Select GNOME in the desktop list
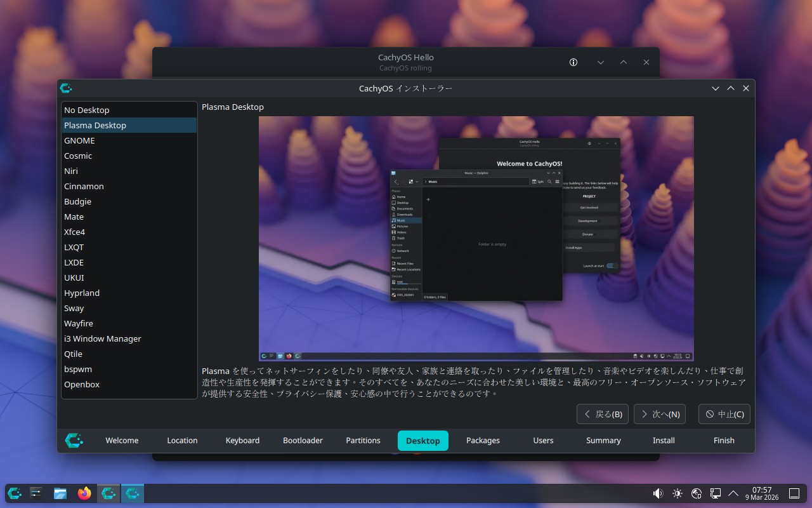This screenshot has height=508, width=812. coord(79,140)
